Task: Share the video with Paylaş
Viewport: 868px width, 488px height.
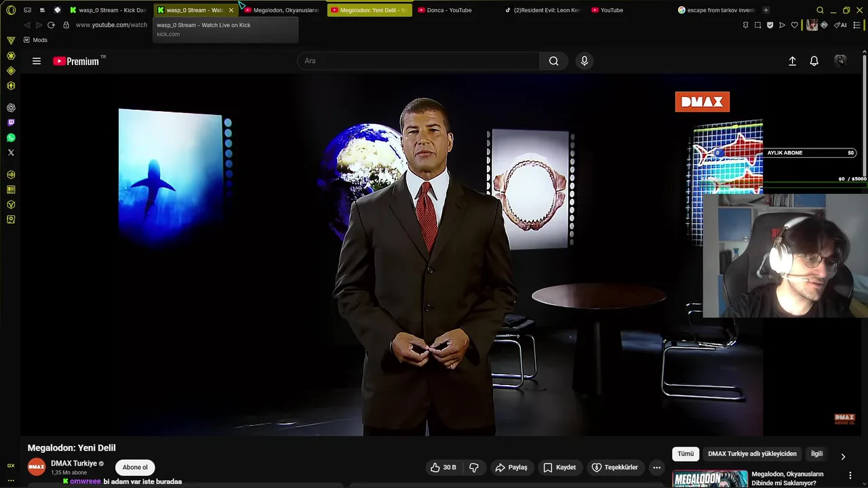Action: (x=511, y=467)
